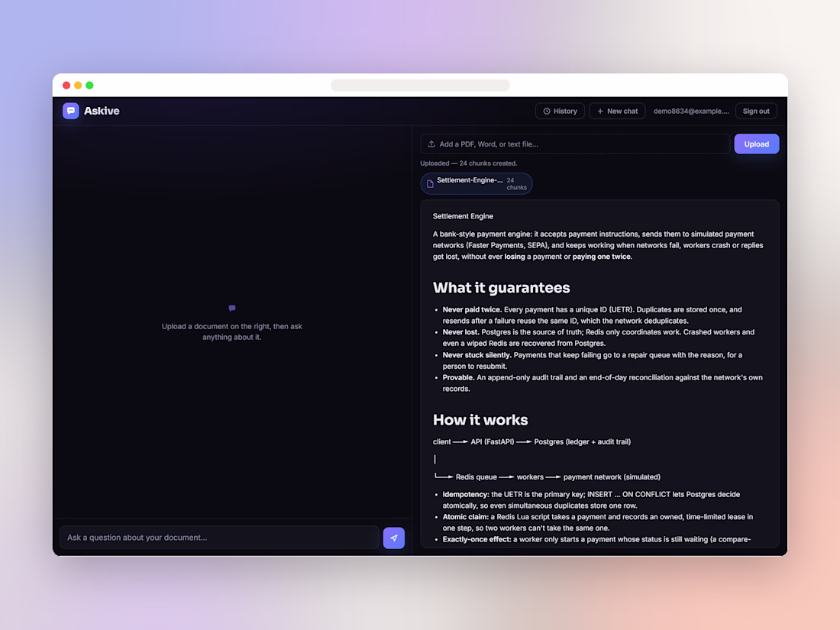Click 'Uploaded — 24 chunks created.' status
This screenshot has height=630, width=840.
click(x=469, y=163)
